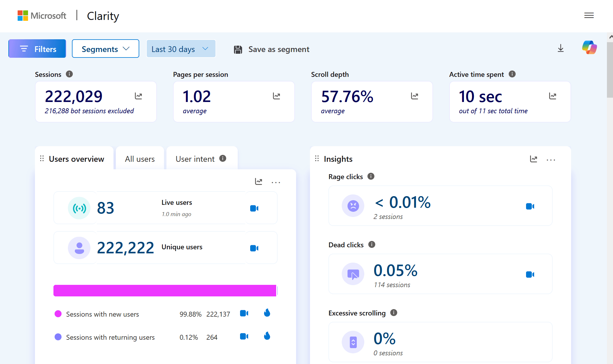Open heatmap for Sessions with new users

[267, 313]
